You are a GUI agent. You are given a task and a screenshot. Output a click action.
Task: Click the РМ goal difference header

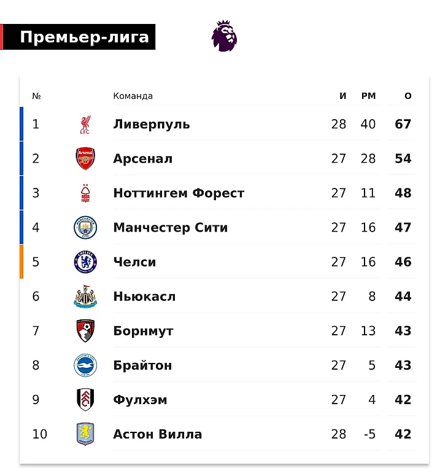(x=368, y=96)
